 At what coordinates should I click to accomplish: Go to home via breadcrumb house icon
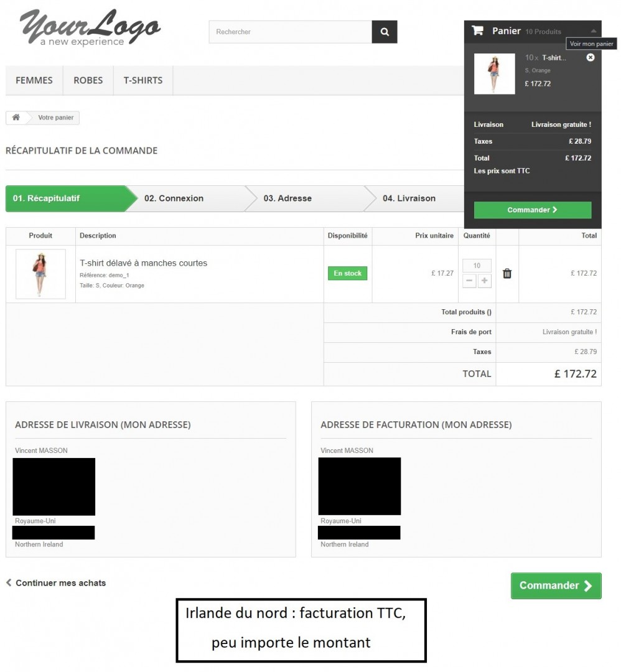16,118
